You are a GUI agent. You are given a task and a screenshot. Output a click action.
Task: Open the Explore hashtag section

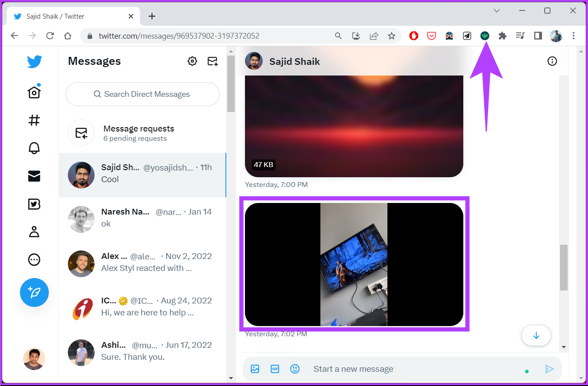34,120
